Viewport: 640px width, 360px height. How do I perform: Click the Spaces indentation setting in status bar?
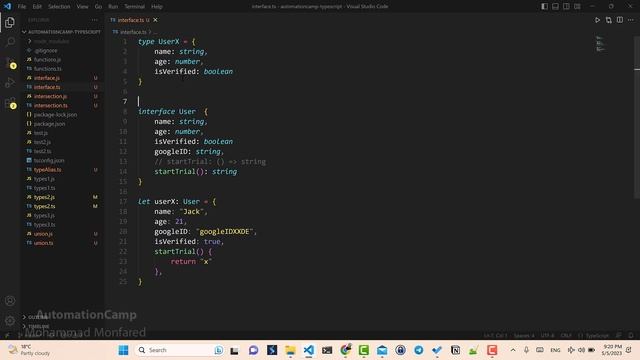(x=524, y=336)
